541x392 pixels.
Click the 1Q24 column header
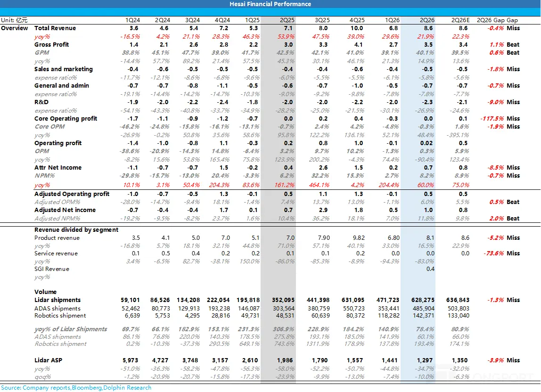pyautogui.click(x=132, y=20)
